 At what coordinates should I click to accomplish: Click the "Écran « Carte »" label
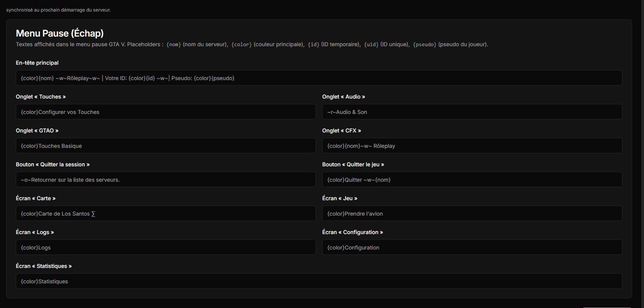[36, 198]
